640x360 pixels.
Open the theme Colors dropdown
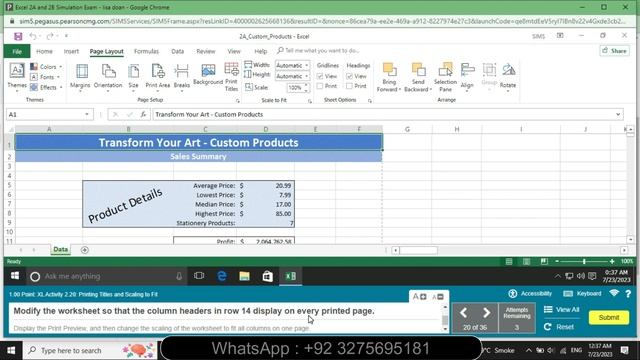pos(46,67)
